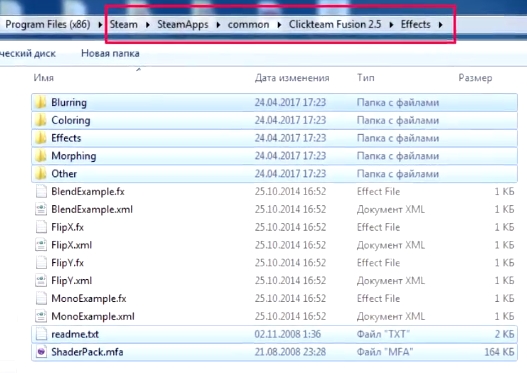Open the dropdown arrow after Clickteam Fusion 2.5
Viewport: 527px width, 373px height.
[391, 25]
